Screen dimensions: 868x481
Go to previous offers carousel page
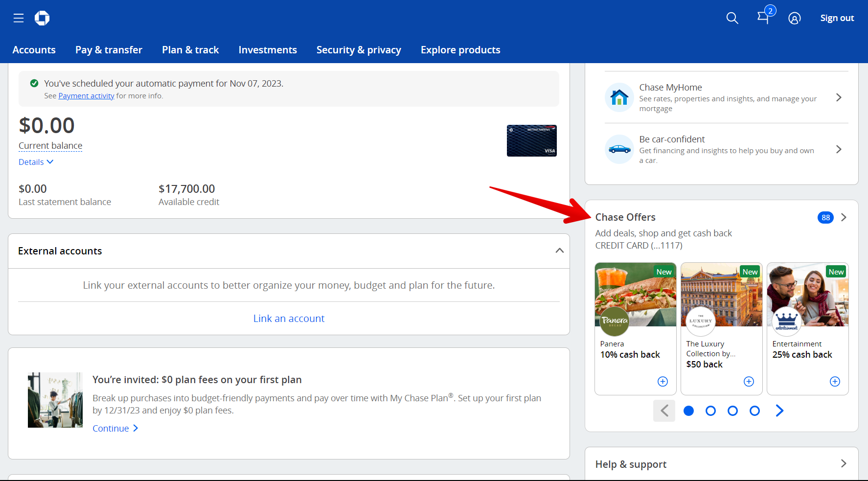tap(664, 411)
